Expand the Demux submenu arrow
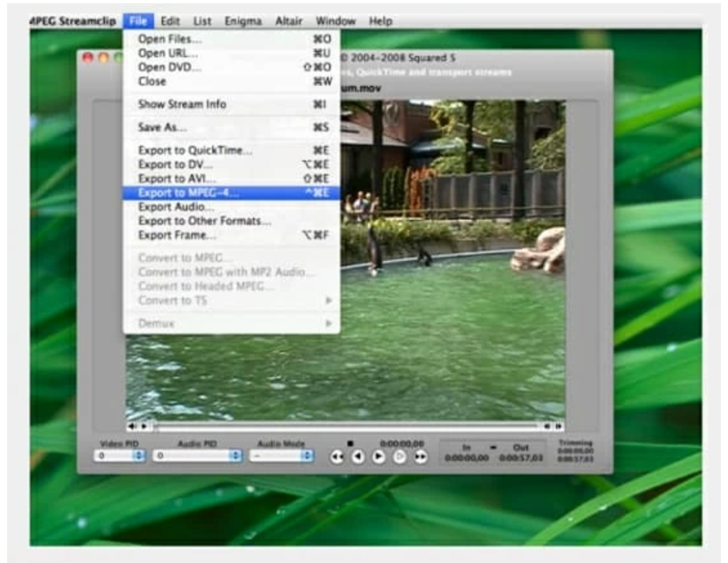The image size is (728, 563). [x=329, y=323]
